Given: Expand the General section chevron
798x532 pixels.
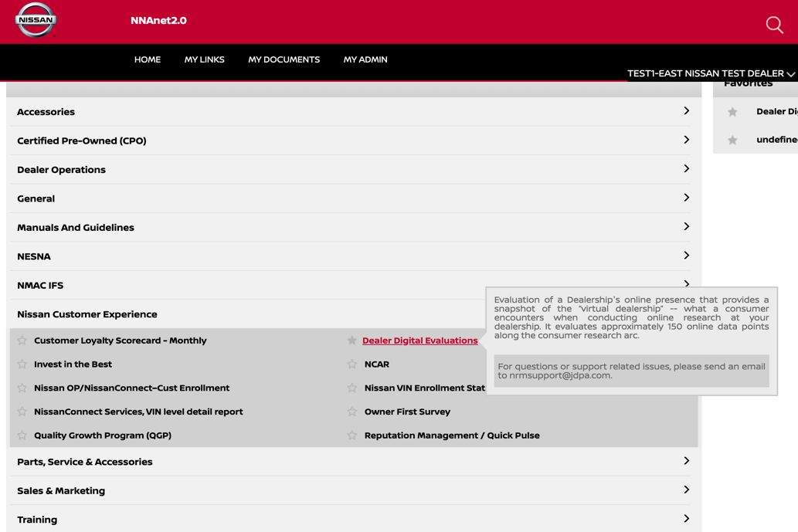Looking at the screenshot, I should coord(687,198).
